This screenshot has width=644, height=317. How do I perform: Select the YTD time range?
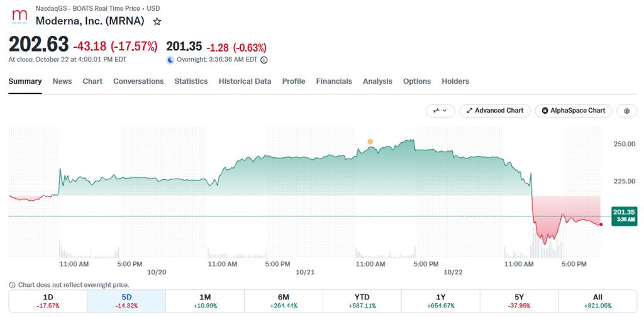click(362, 301)
